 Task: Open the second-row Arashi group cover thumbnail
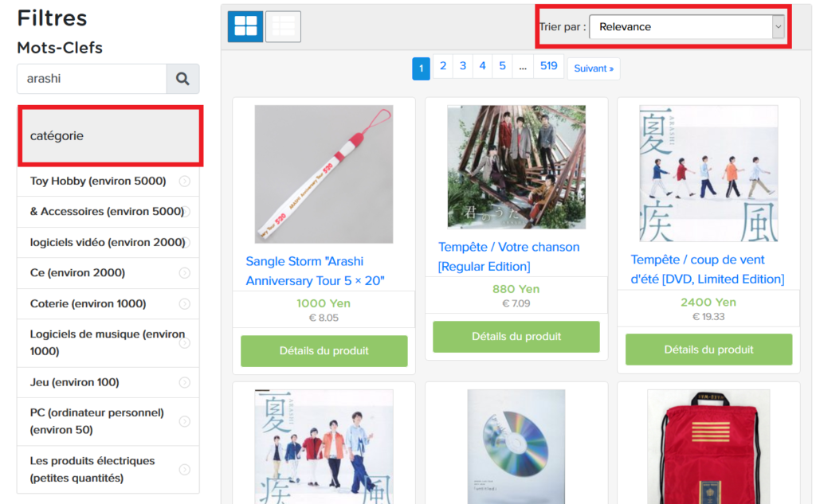(324, 447)
